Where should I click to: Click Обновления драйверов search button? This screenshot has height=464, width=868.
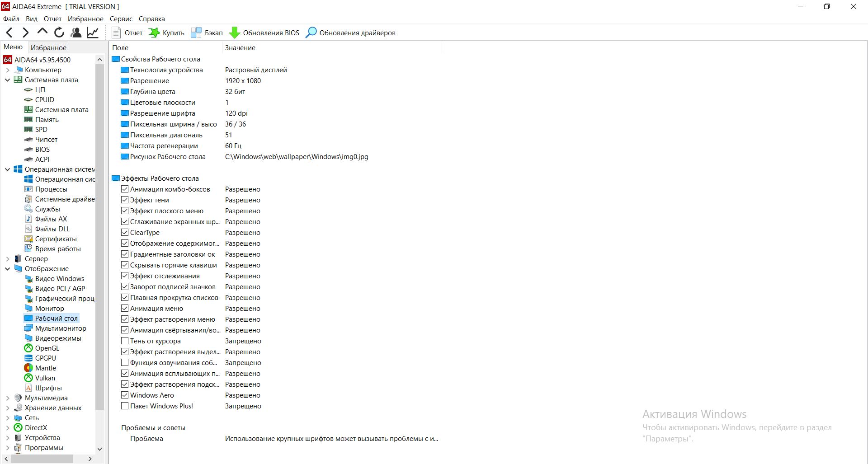[x=350, y=33]
